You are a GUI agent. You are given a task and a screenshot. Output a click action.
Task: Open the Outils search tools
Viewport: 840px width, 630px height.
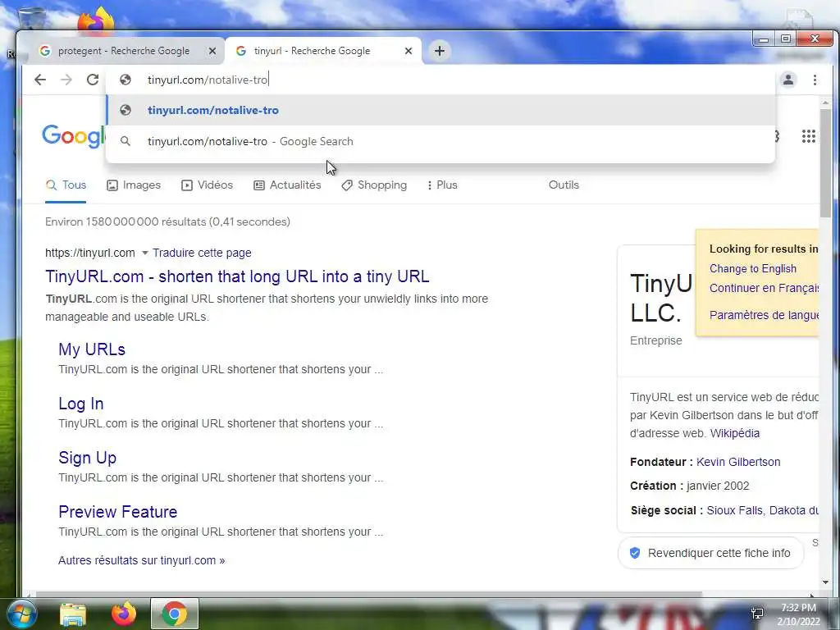click(x=564, y=185)
